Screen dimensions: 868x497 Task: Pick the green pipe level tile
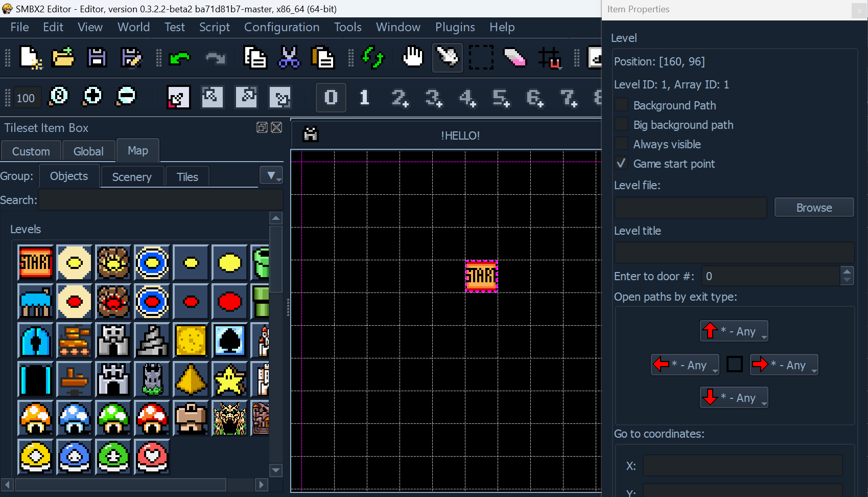tap(261, 263)
